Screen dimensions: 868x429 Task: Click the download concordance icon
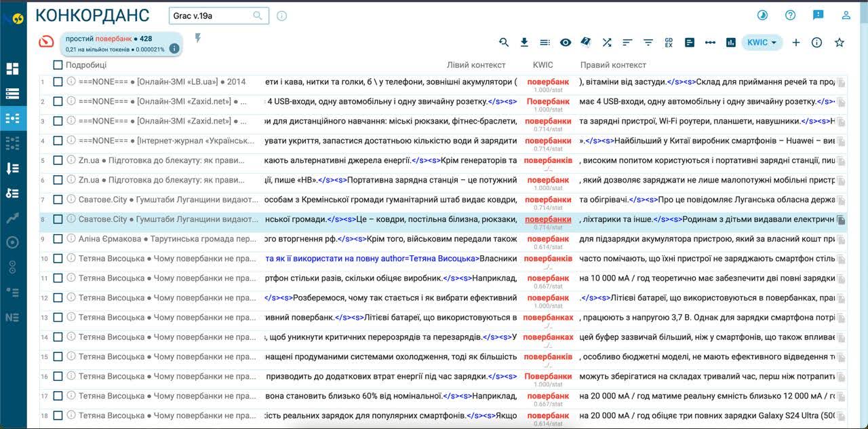pos(524,42)
